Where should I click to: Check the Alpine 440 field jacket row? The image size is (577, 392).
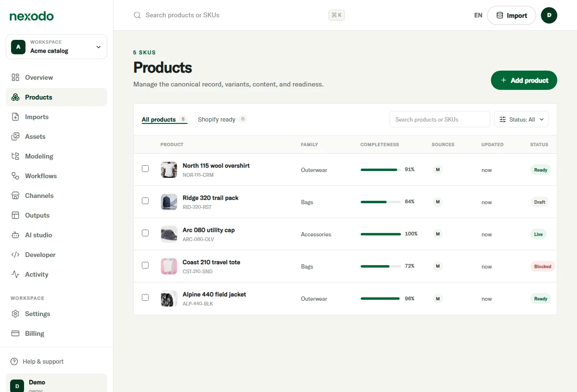pos(145,297)
